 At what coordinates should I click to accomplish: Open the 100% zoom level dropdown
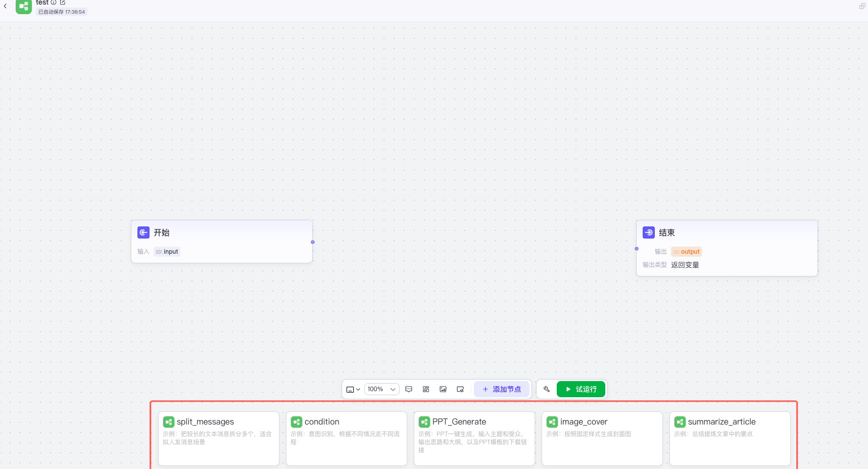pyautogui.click(x=381, y=389)
